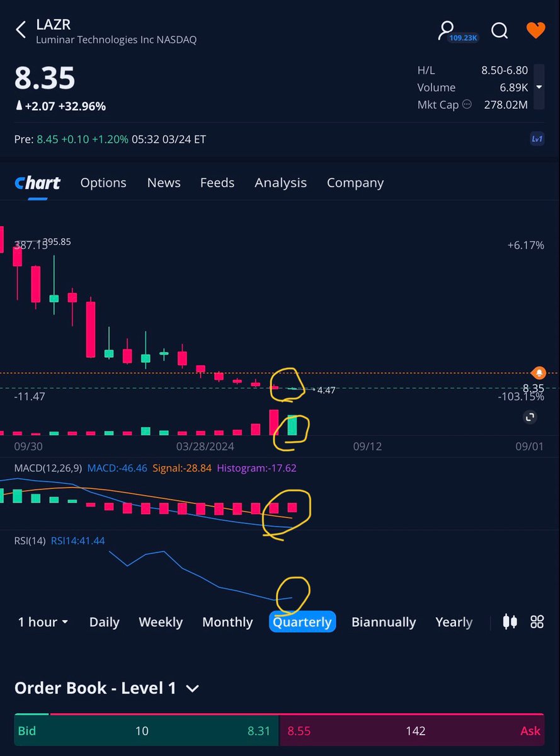Image resolution: width=560 pixels, height=756 pixels.
Task: Click the ask size 142
Action: (x=416, y=731)
